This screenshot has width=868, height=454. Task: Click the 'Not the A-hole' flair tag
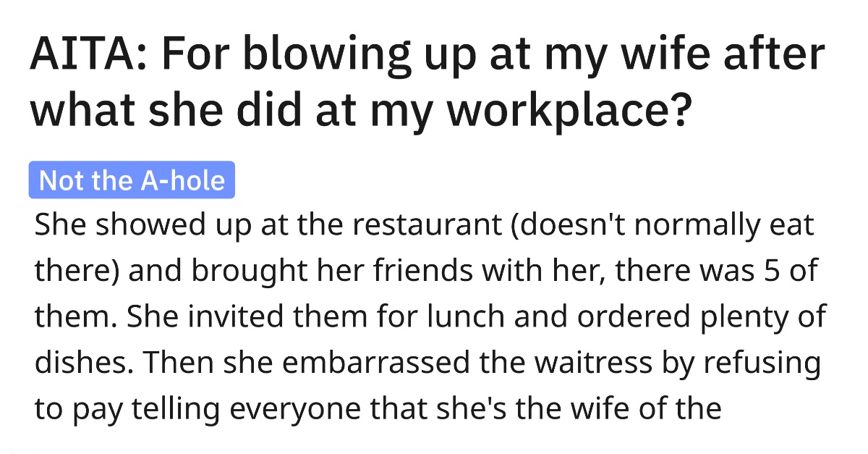pos(132,180)
